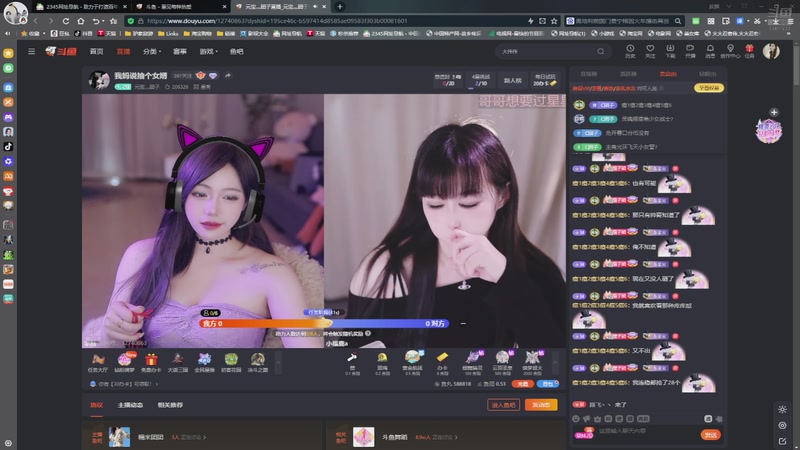Image resolution: width=800 pixels, height=450 pixels.
Task: Switch to the highlighted red chat tab
Action: coord(668,74)
